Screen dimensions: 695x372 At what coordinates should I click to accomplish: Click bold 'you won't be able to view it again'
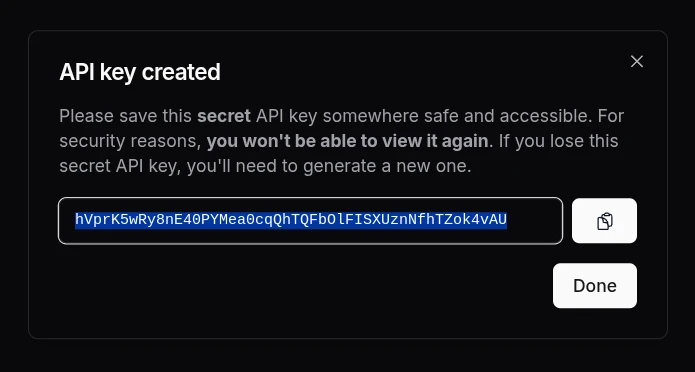(x=348, y=141)
